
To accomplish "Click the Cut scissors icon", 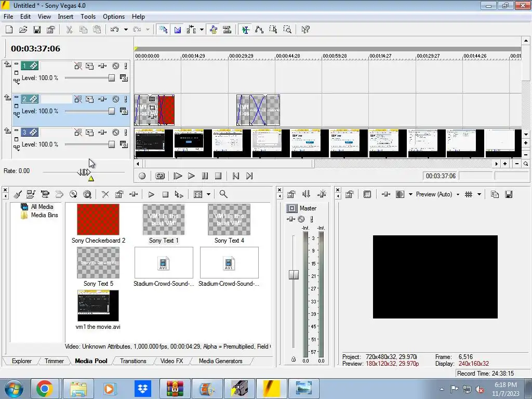I will [x=69, y=30].
